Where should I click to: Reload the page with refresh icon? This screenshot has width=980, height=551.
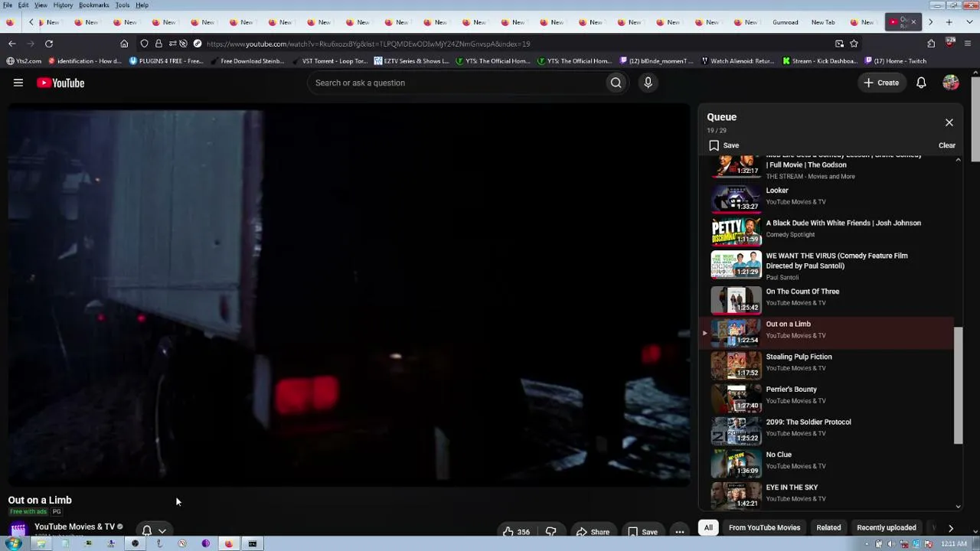(x=49, y=44)
